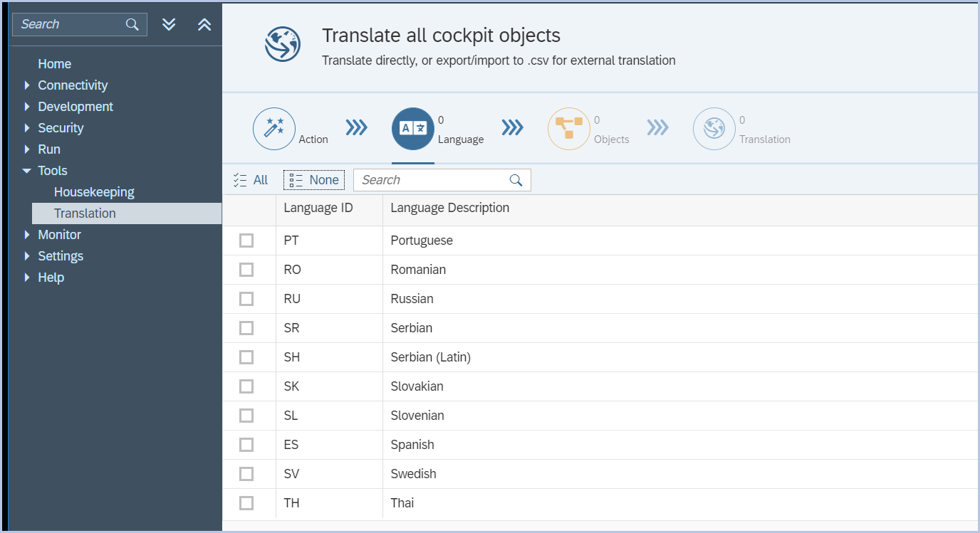The image size is (980, 533).
Task: Click the translate cockpit objects header icon
Action: [282, 45]
